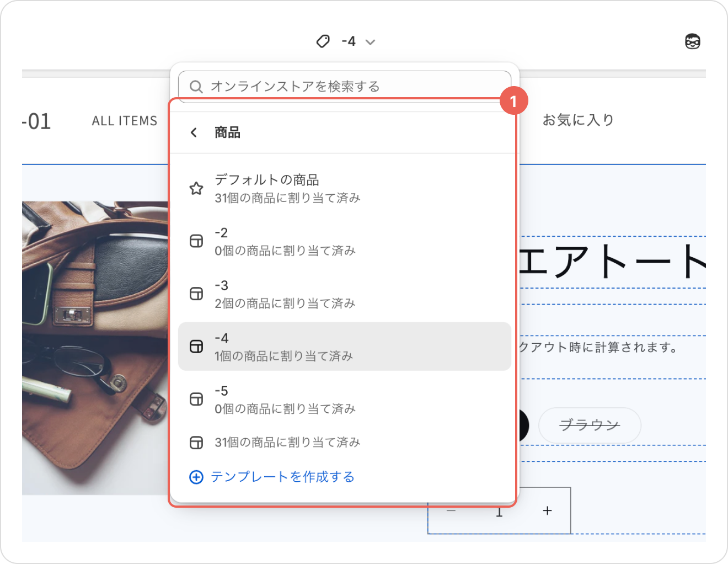Screen dimensions: 728x564
Task: Go back using the chevron beside 商品
Action: pyautogui.click(x=194, y=132)
